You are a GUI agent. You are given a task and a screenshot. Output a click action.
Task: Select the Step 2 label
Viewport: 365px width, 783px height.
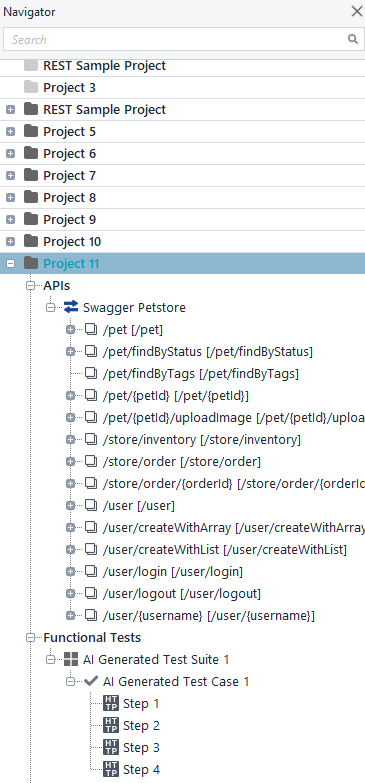point(141,725)
